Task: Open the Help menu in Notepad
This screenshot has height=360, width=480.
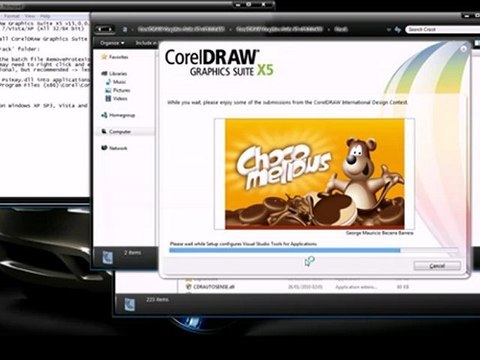Action: pyautogui.click(x=45, y=16)
